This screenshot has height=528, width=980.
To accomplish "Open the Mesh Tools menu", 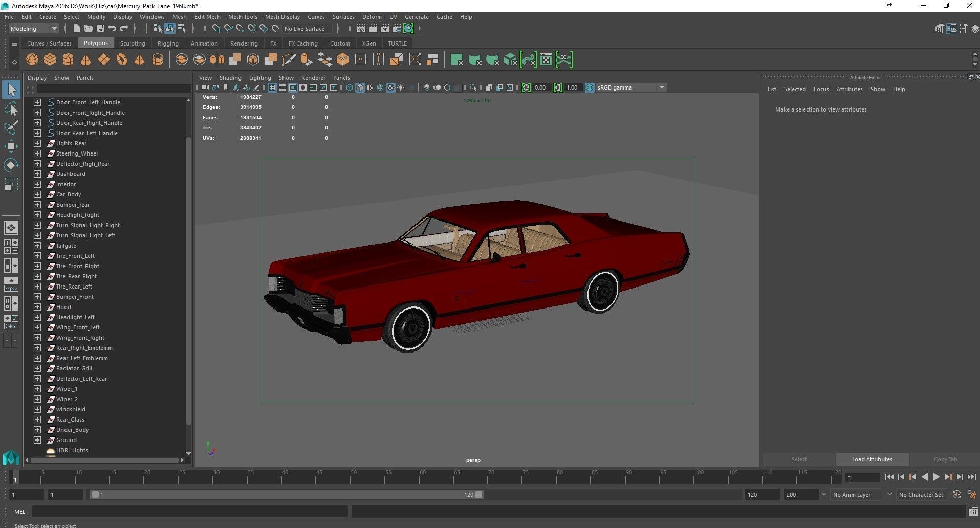I will (243, 17).
